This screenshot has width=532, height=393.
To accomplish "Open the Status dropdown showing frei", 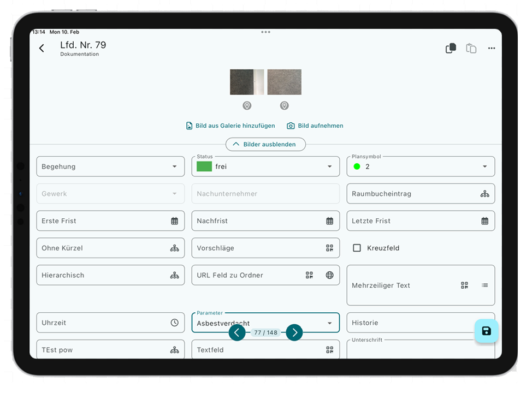I will point(329,166).
